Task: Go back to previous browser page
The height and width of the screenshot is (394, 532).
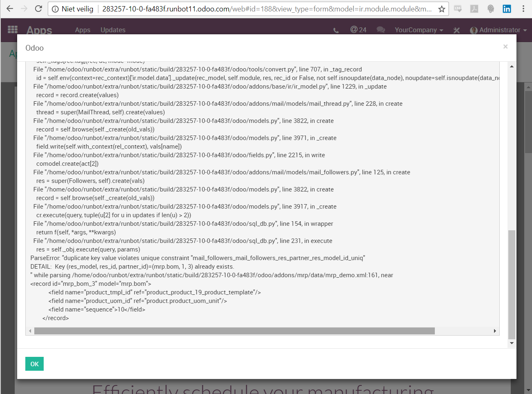Action: tap(10, 9)
